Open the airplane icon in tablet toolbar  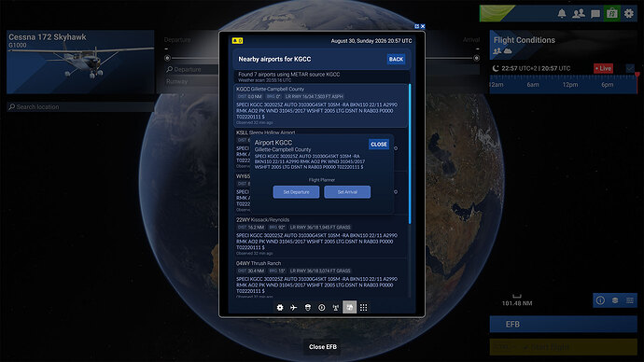[294, 307]
